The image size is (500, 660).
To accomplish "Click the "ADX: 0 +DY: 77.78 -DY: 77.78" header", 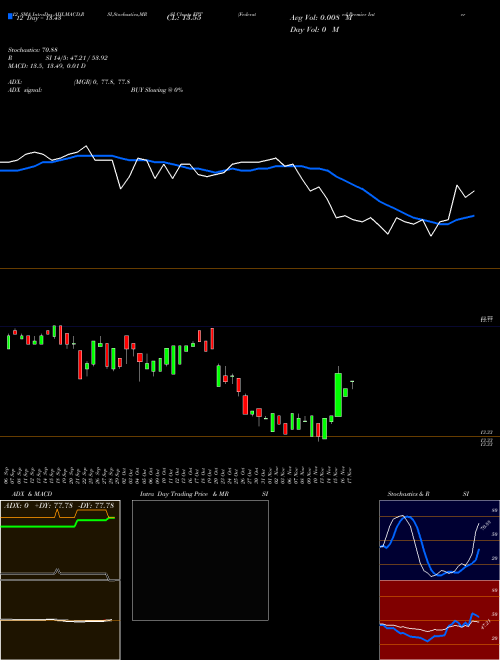I will pyautogui.click(x=59, y=505).
